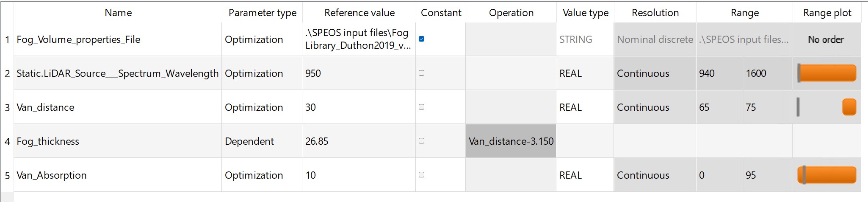
Task: Change Value type REAL of Van_Absorption
Action: 585,175
